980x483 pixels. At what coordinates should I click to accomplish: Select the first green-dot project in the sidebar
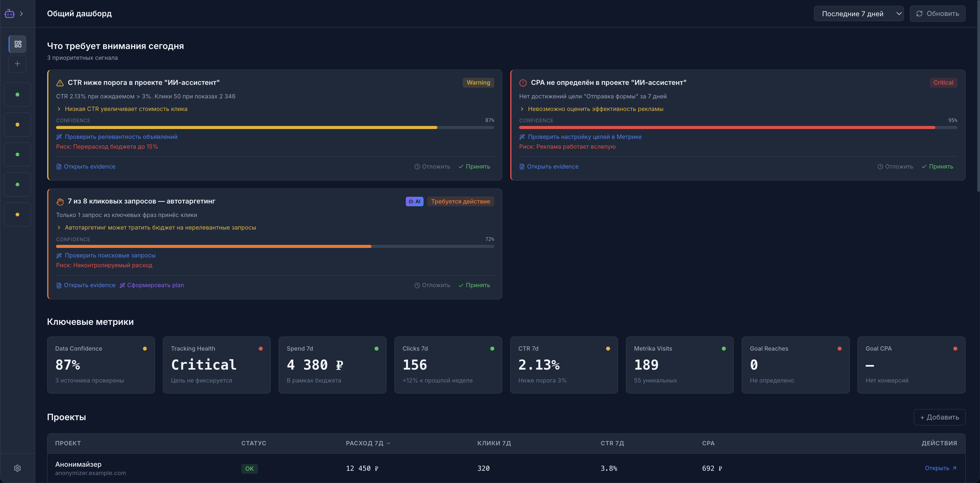click(17, 94)
